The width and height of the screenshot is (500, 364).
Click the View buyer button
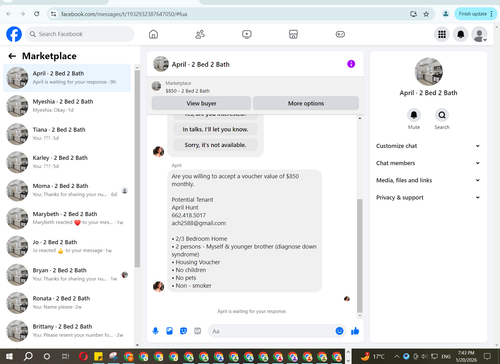pos(201,103)
